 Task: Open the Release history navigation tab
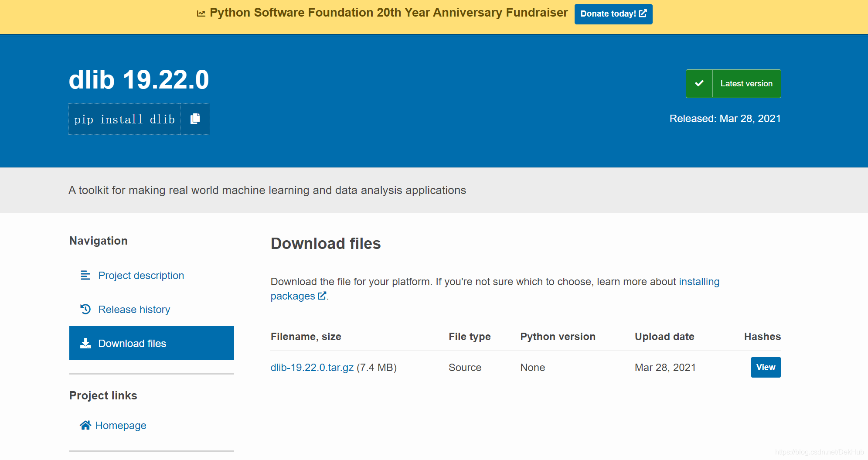click(152, 309)
